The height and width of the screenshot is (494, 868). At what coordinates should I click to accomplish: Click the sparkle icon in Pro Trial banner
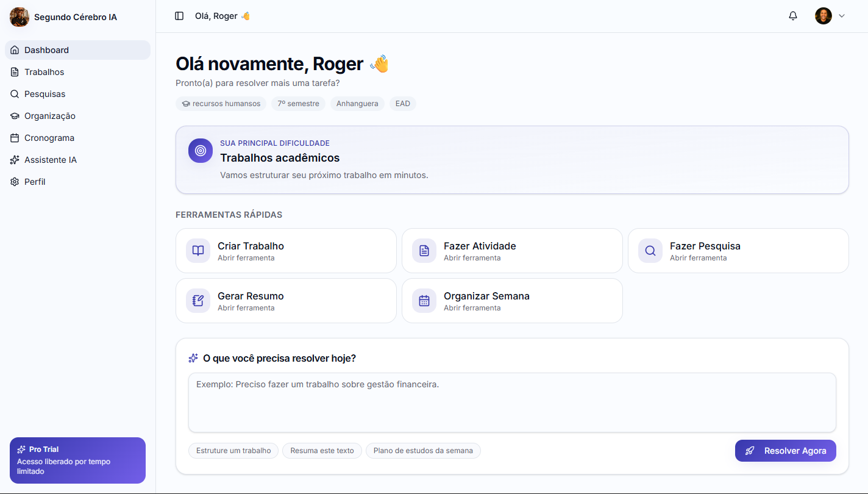point(21,449)
